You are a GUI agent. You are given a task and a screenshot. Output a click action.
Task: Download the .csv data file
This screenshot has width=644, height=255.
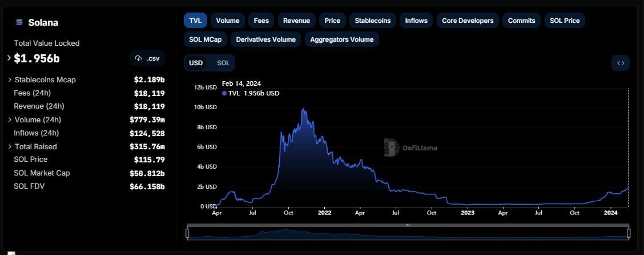pyautogui.click(x=147, y=58)
